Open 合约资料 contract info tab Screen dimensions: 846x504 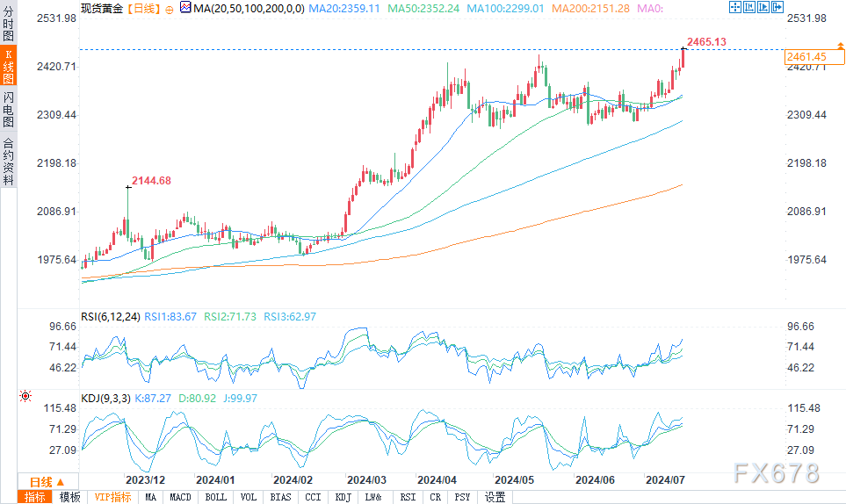click(8, 162)
